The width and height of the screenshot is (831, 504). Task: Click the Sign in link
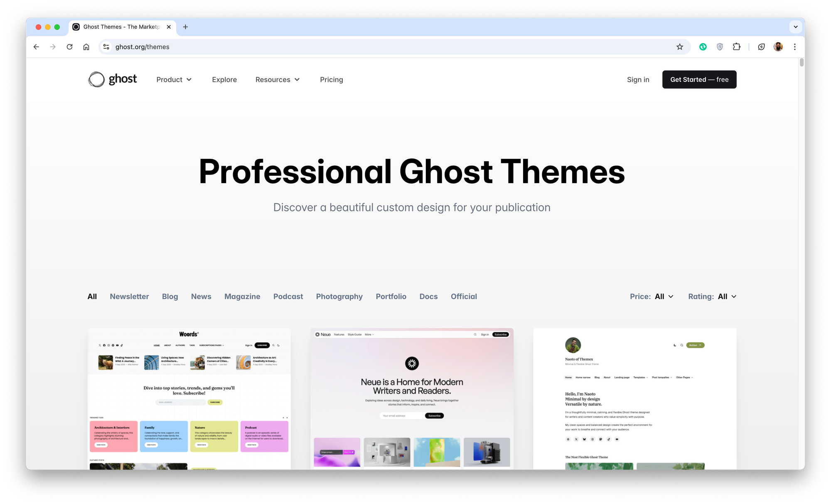coord(638,79)
